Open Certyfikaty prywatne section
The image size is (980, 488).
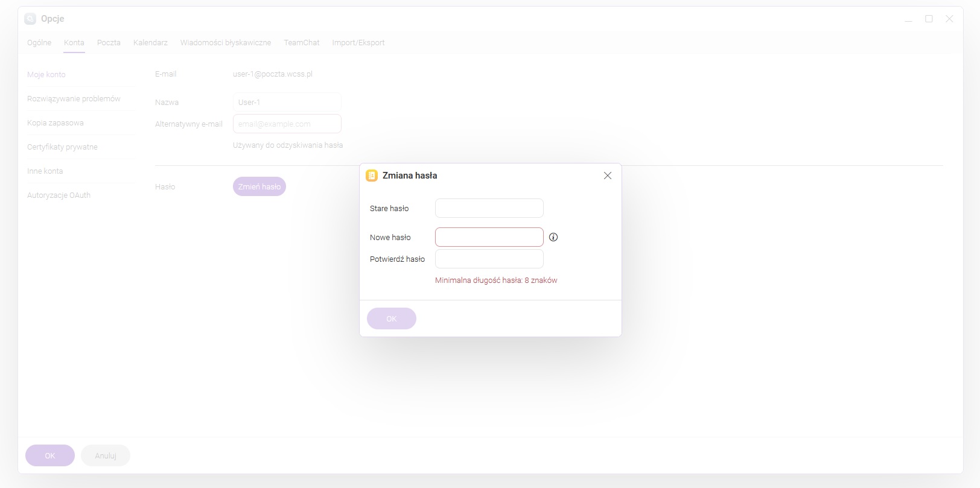coord(62,147)
